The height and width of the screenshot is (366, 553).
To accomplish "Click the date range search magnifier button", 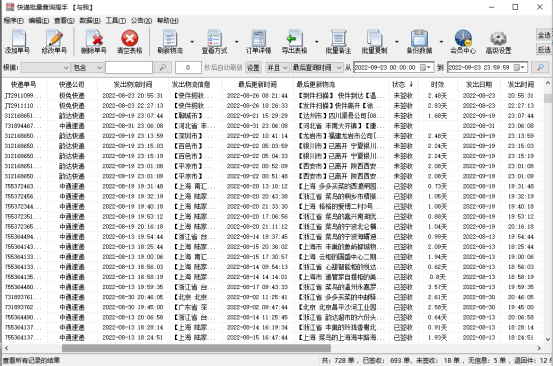I will 540,67.
